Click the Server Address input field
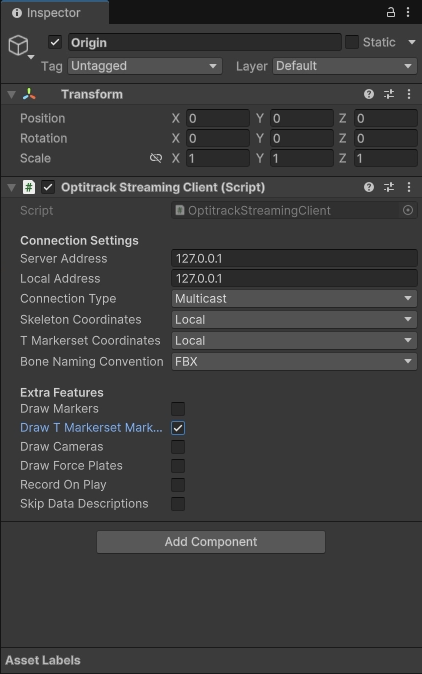Screen dimensions: 422x674 tap(294, 258)
